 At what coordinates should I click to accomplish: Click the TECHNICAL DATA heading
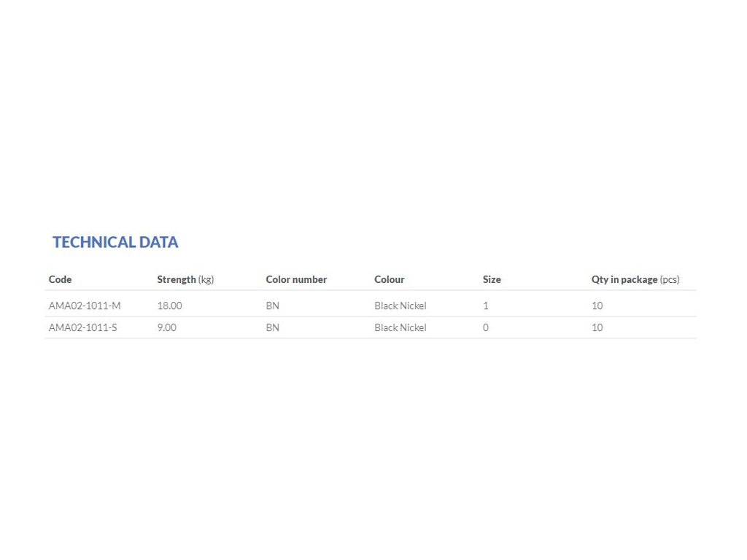click(x=115, y=242)
